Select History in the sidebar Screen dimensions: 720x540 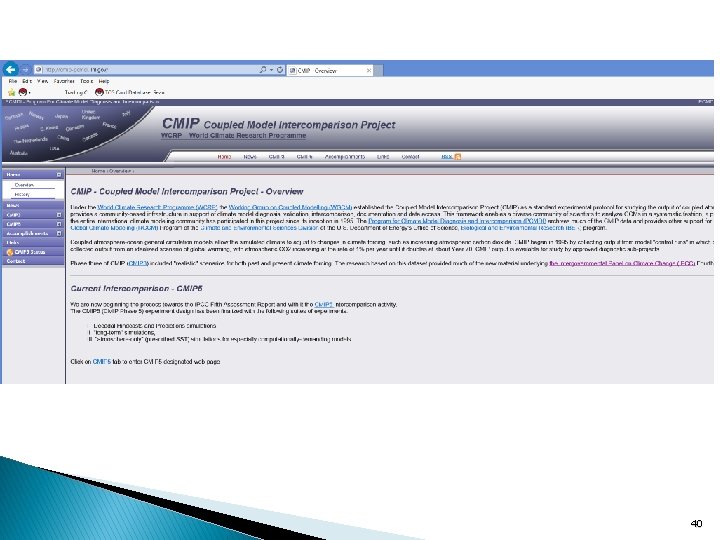[x=22, y=194]
